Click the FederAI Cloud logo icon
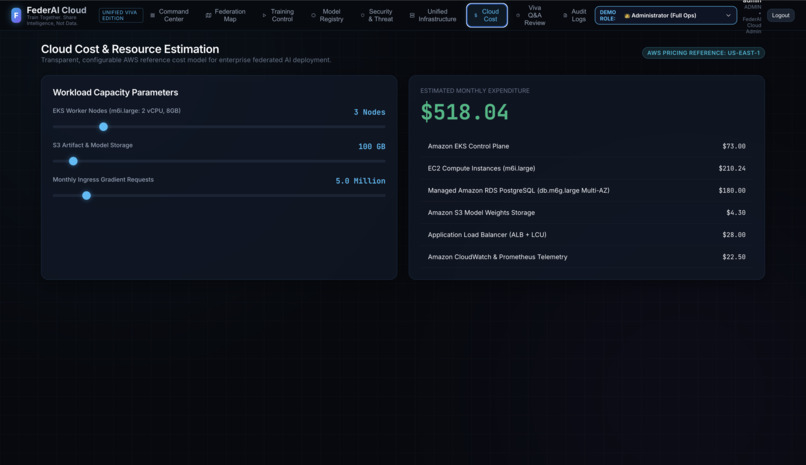 tap(16, 15)
